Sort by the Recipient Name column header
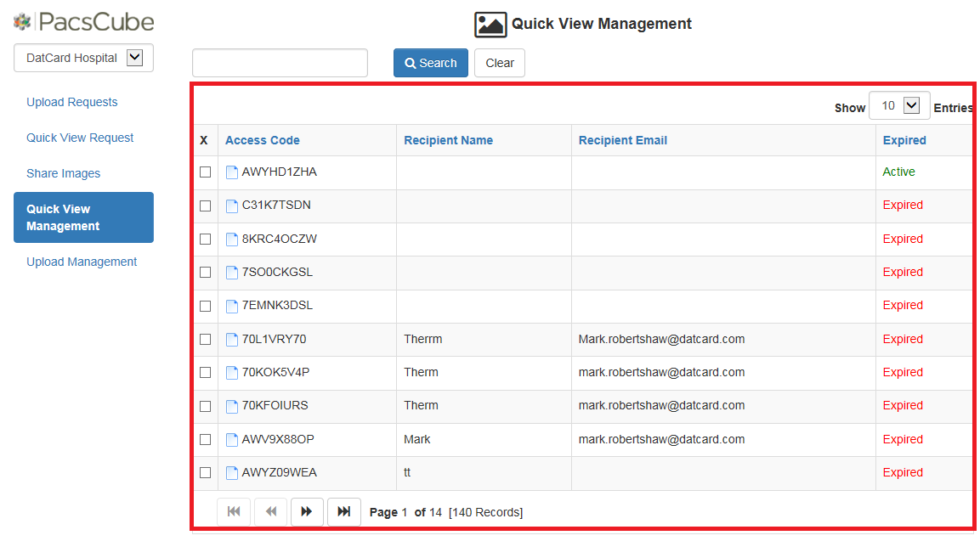The image size is (980, 558). [448, 141]
